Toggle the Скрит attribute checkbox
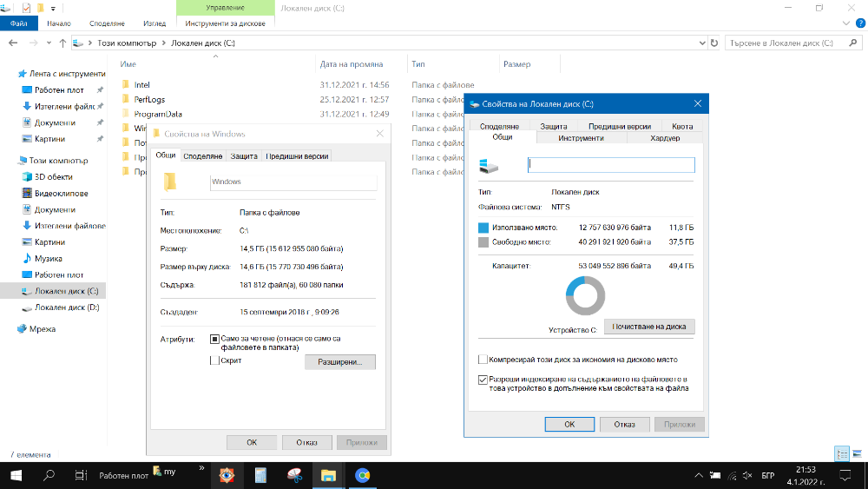Image resolution: width=868 pixels, height=489 pixels. (x=214, y=360)
